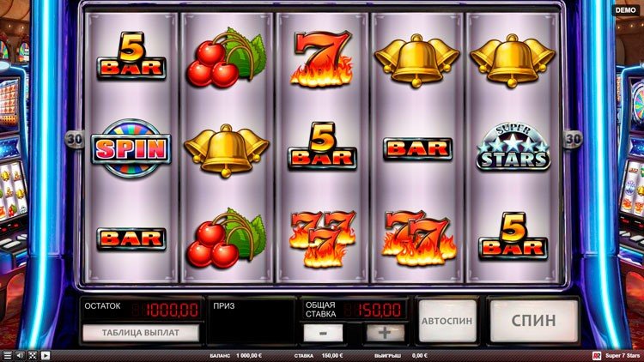Click the ОБЩАЯ СТАВКА bet display
The height and width of the screenshot is (362, 644).
point(354,310)
